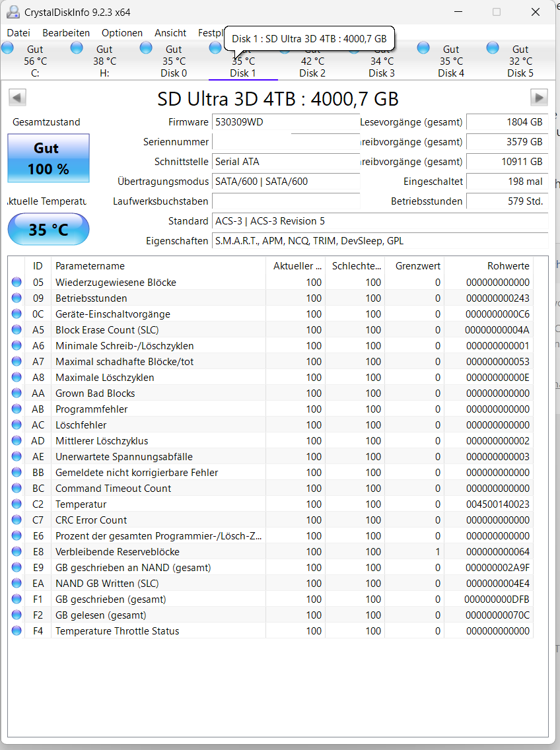The width and height of the screenshot is (560, 750).
Task: Click the Lesevorgänge value 1804 GB
Action: [x=507, y=122]
